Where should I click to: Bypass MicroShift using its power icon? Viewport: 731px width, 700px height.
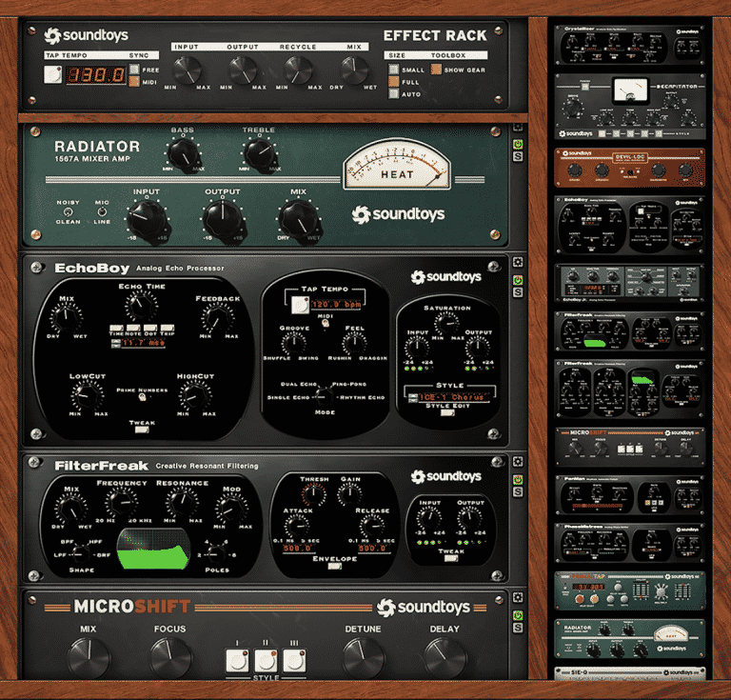click(518, 615)
